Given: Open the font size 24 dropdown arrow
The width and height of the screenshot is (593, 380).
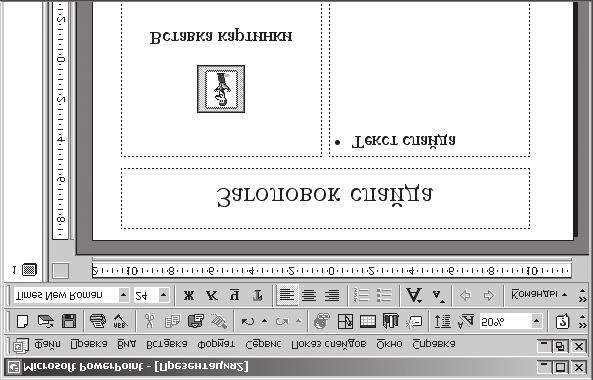Looking at the screenshot, I should pos(163,295).
